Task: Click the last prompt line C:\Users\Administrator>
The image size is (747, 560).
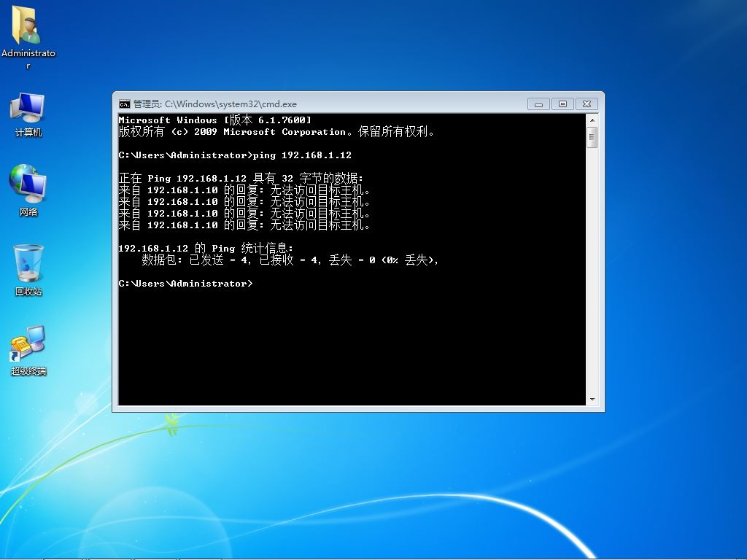Action: point(186,284)
